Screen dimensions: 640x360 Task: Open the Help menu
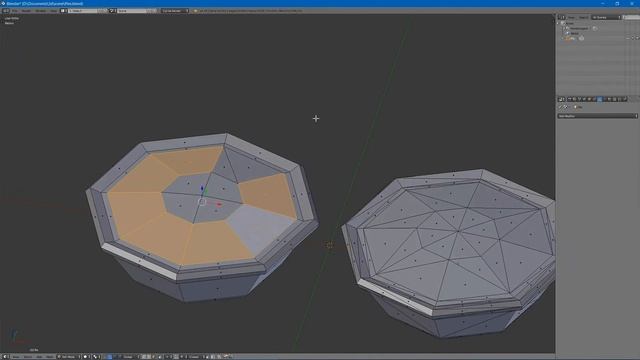point(53,11)
